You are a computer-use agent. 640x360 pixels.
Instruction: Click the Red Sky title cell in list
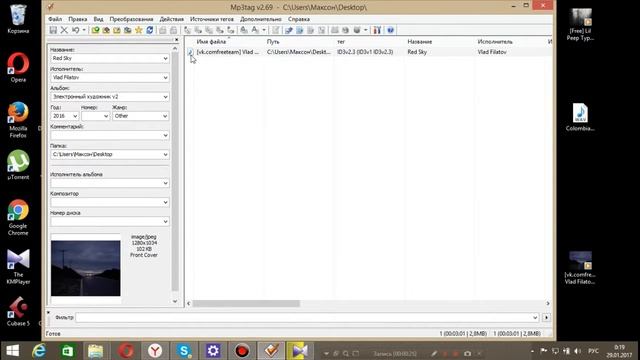point(417,52)
